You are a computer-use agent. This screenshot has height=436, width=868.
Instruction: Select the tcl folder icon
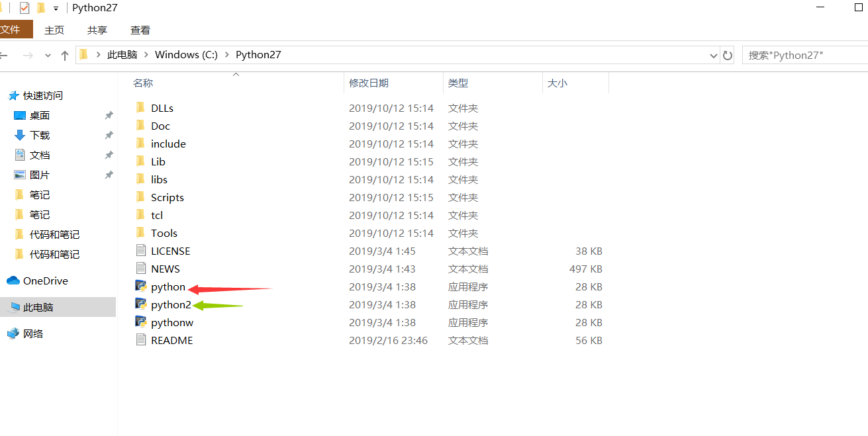[x=140, y=214]
